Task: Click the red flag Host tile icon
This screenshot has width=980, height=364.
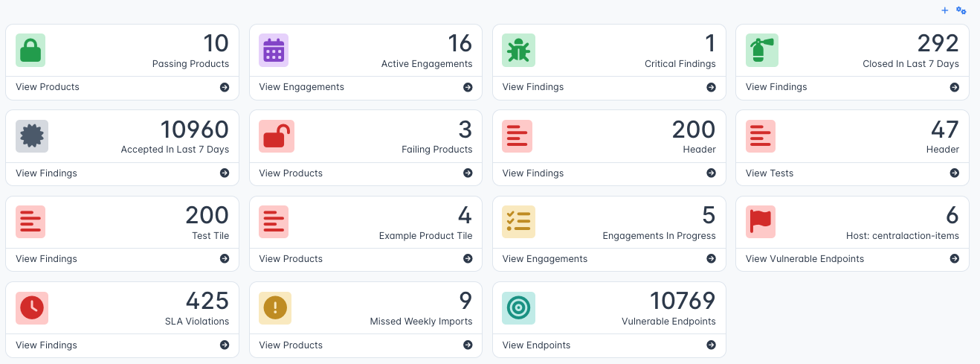Action: (x=761, y=222)
